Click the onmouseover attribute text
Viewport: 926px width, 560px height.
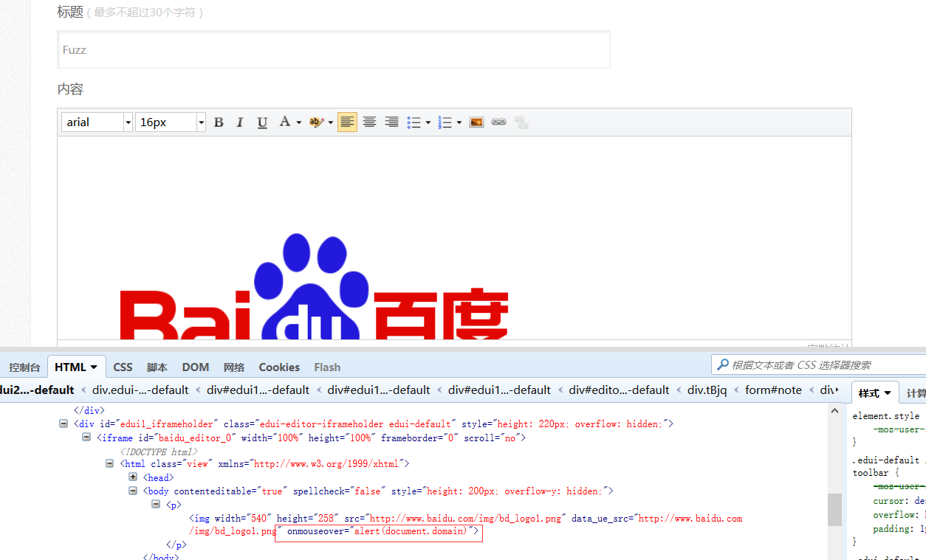[377, 531]
